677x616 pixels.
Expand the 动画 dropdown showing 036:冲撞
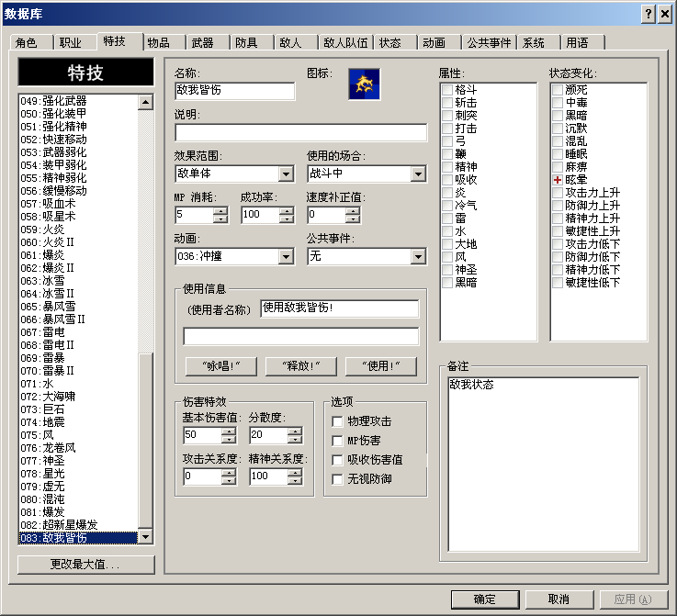point(286,257)
